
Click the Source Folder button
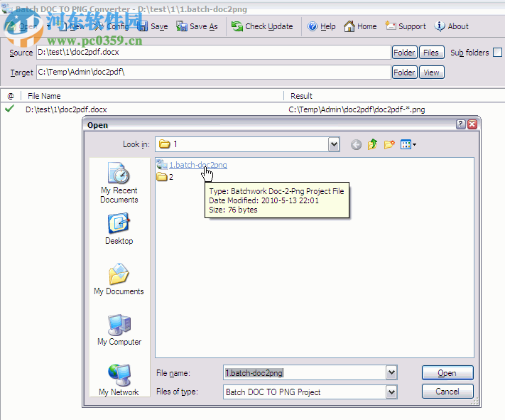(x=405, y=53)
